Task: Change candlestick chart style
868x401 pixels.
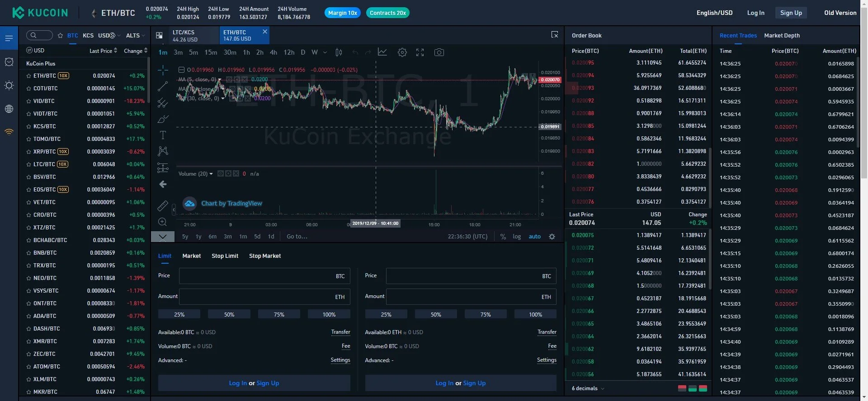Action: [x=339, y=52]
